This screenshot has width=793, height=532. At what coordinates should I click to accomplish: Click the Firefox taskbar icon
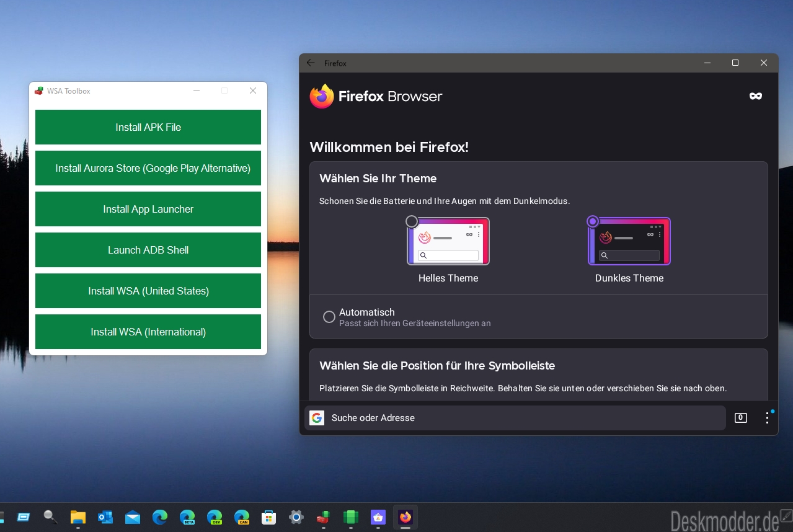coord(405,517)
